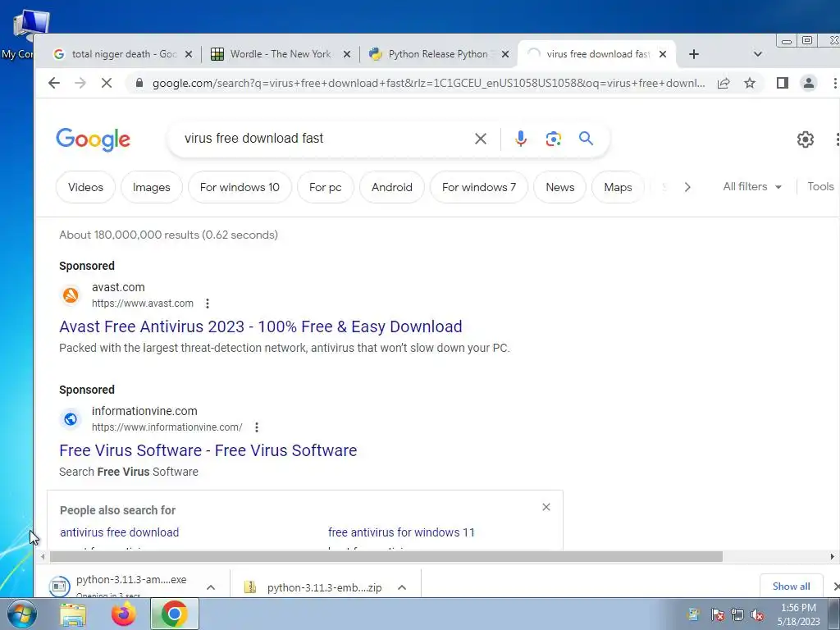Open options dots for informationvine.com ad
The width and height of the screenshot is (840, 630).
pyautogui.click(x=257, y=427)
